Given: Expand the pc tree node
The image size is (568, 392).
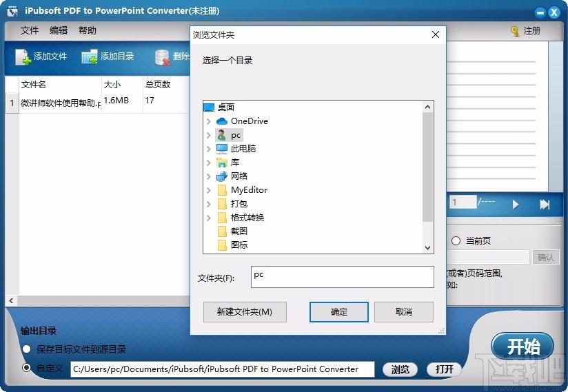Looking at the screenshot, I should (209, 135).
